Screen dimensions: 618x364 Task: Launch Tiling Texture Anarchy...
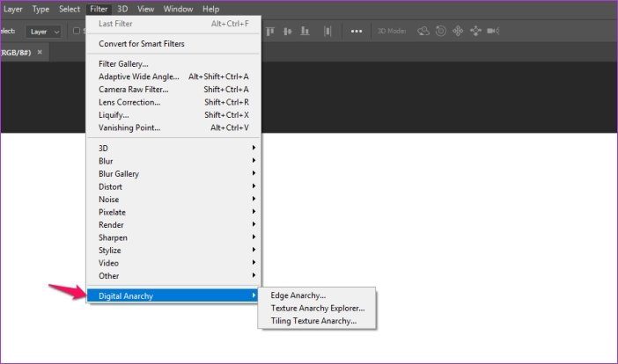(317, 321)
